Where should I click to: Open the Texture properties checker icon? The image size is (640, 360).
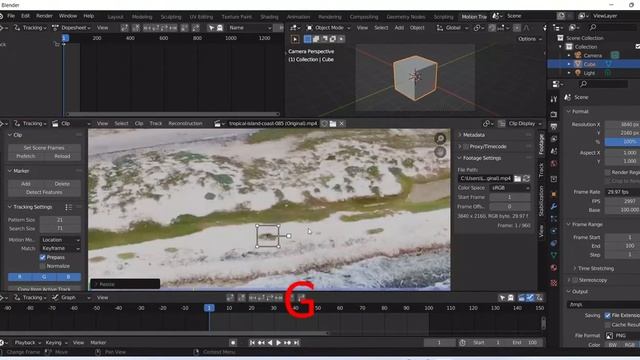point(553,282)
